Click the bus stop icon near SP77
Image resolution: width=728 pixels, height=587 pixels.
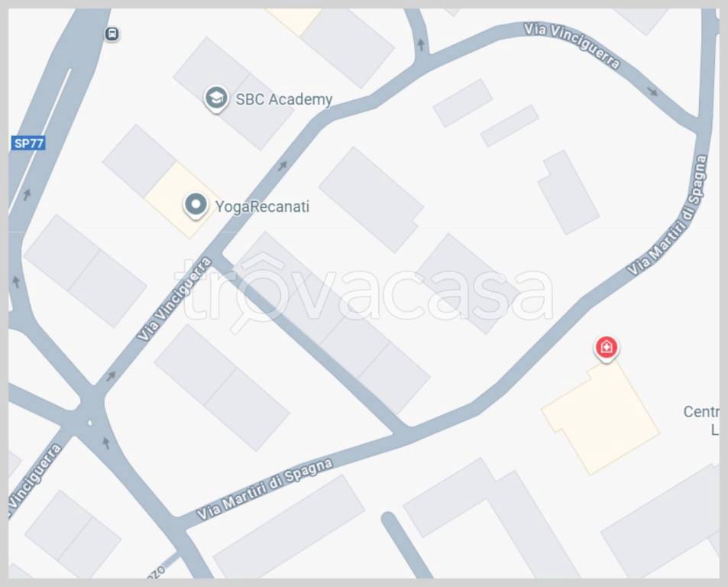[x=112, y=34]
